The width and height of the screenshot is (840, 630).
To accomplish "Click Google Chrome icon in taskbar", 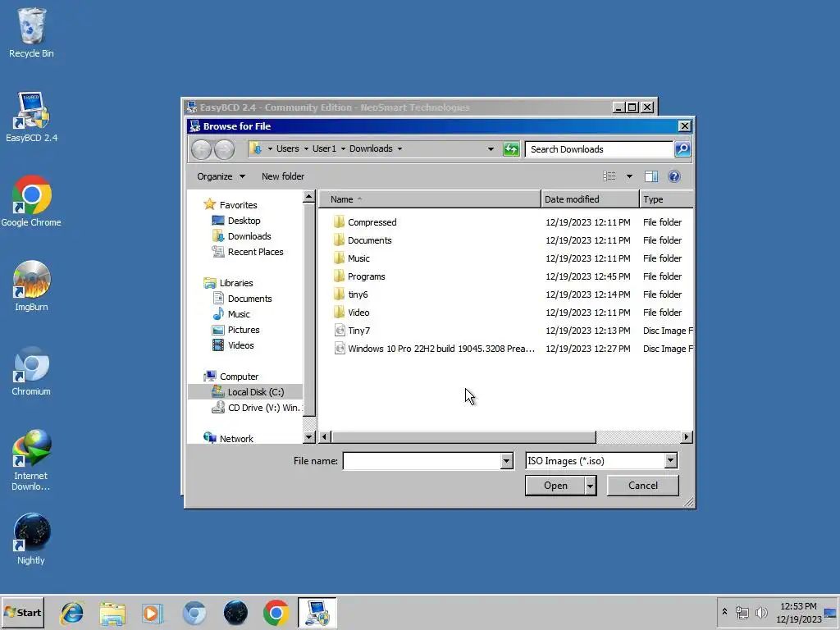I will (276, 613).
